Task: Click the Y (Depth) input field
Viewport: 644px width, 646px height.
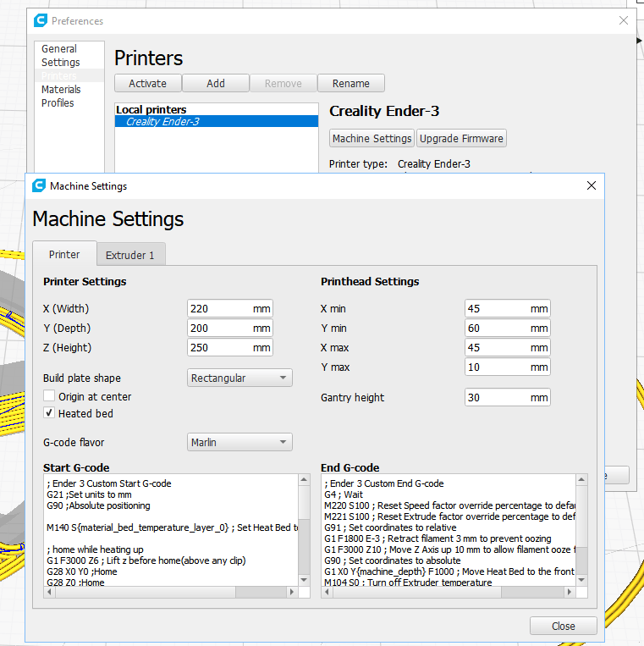Action: pyautogui.click(x=230, y=328)
